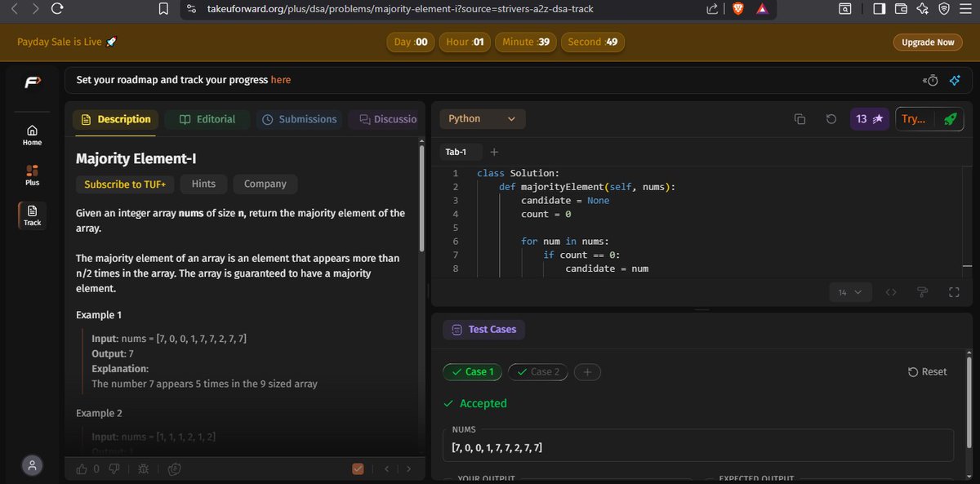The height and width of the screenshot is (484, 980).
Task: Follow the 'here' roadmap link
Action: 281,80
